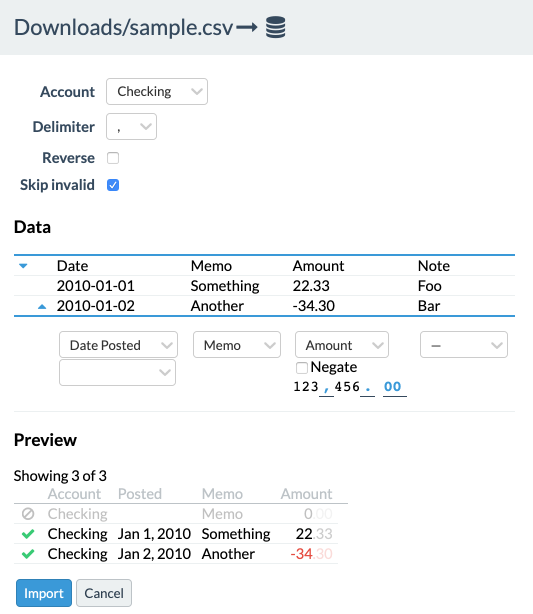Viewport: 533px width, 614px height.
Task: Click the blue up triangle beside 2010-01-02
Action: (x=42, y=307)
